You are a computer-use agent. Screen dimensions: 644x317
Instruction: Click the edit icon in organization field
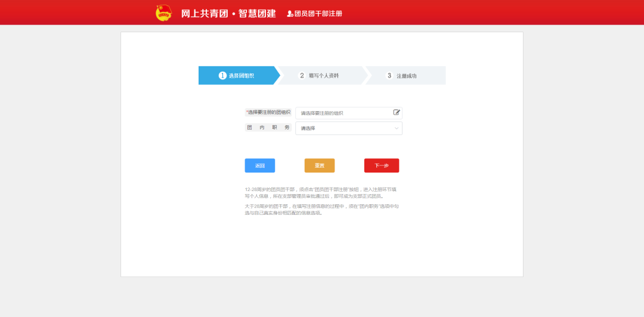click(397, 112)
